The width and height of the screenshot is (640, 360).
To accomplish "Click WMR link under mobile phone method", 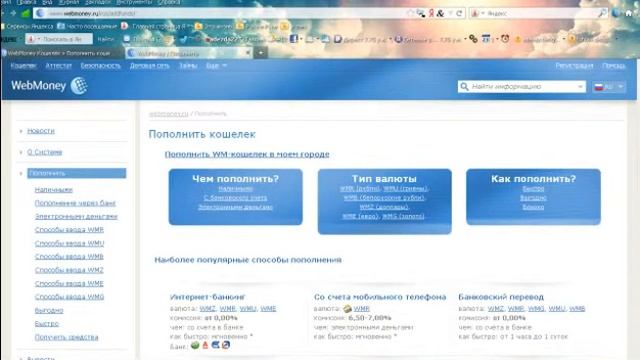I will point(361,309).
